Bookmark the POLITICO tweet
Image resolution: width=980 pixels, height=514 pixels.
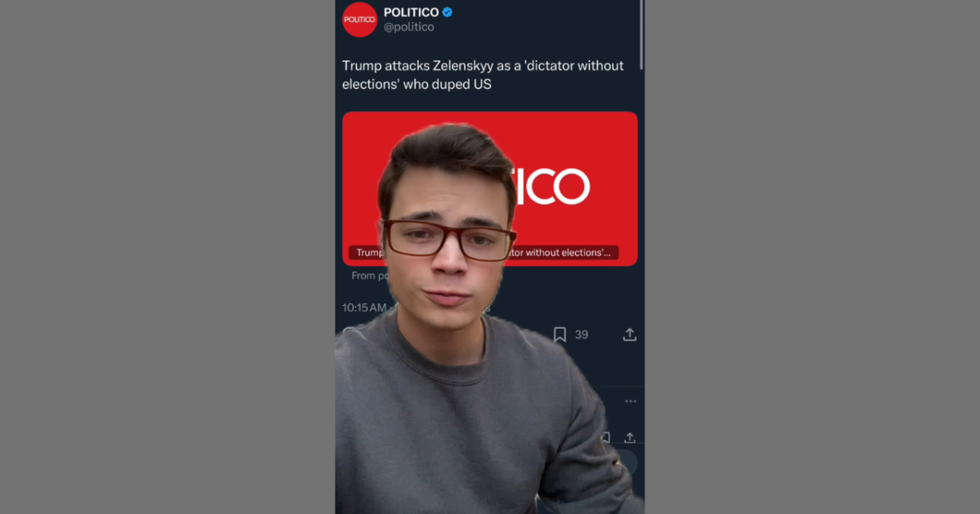click(x=559, y=335)
